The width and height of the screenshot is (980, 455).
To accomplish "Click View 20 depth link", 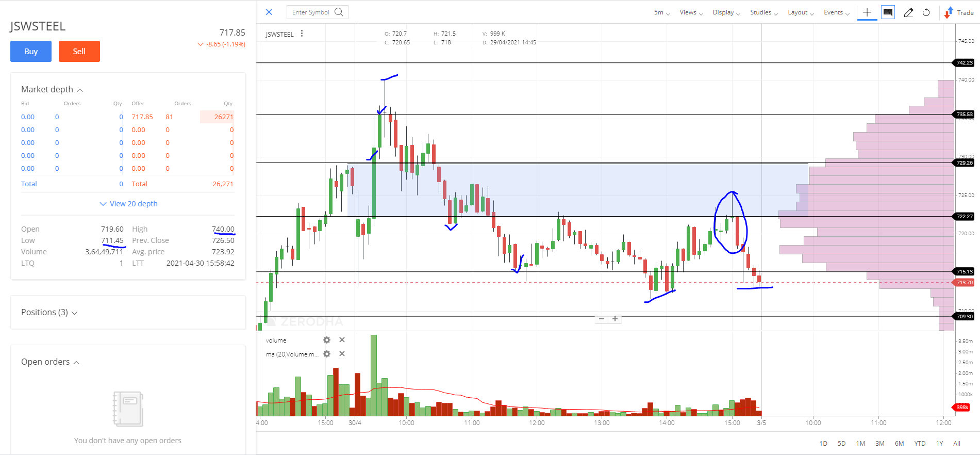I will (128, 204).
